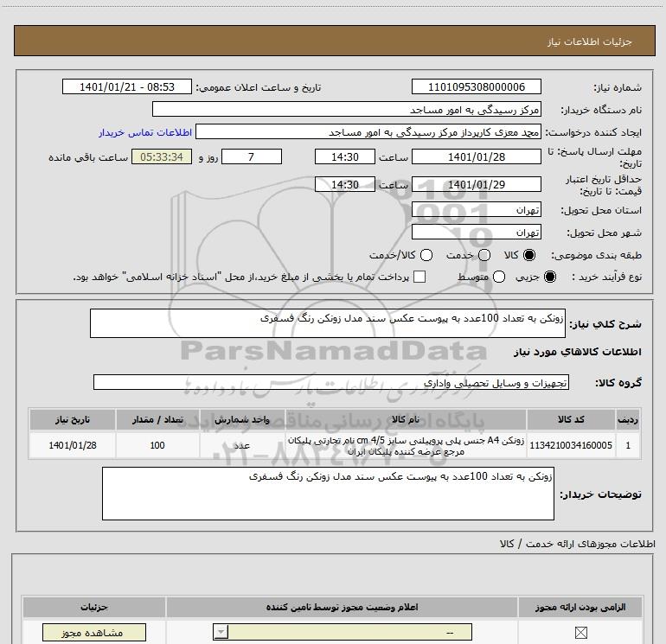Click the توضیحات خریدار text area

click(328, 494)
